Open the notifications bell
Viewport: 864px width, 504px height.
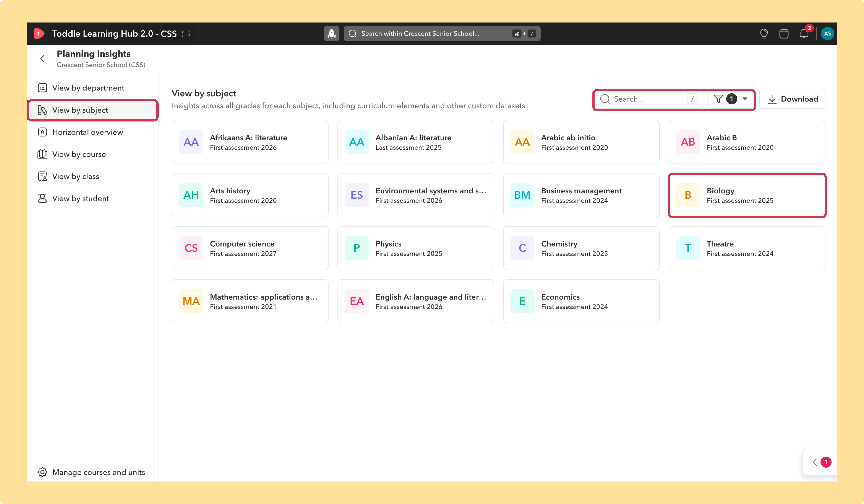(x=804, y=34)
